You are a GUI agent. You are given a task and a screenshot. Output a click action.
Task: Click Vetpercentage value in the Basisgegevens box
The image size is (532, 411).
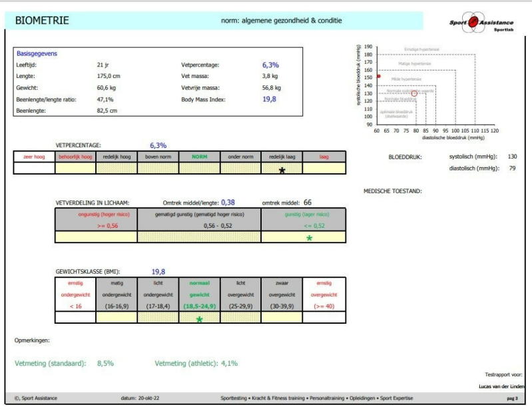(270, 65)
